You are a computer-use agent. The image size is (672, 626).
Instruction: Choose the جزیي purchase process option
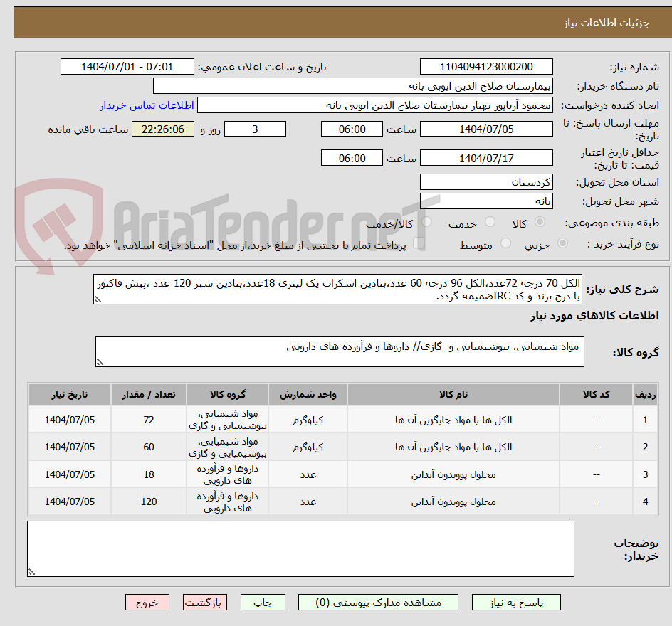click(x=562, y=244)
